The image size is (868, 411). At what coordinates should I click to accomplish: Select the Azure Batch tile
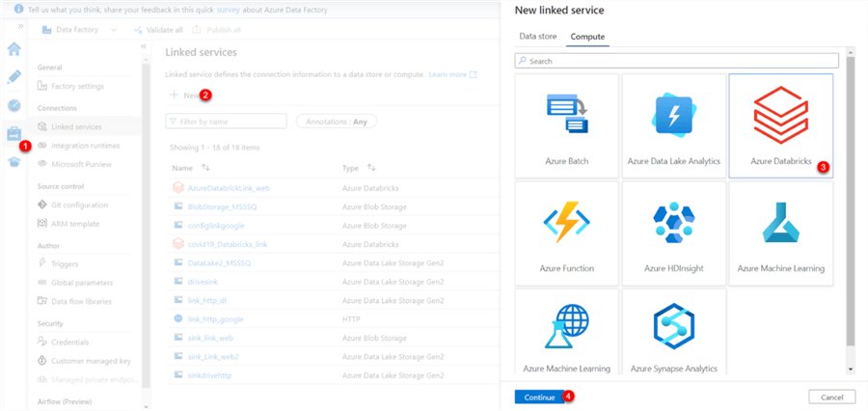tap(566, 125)
